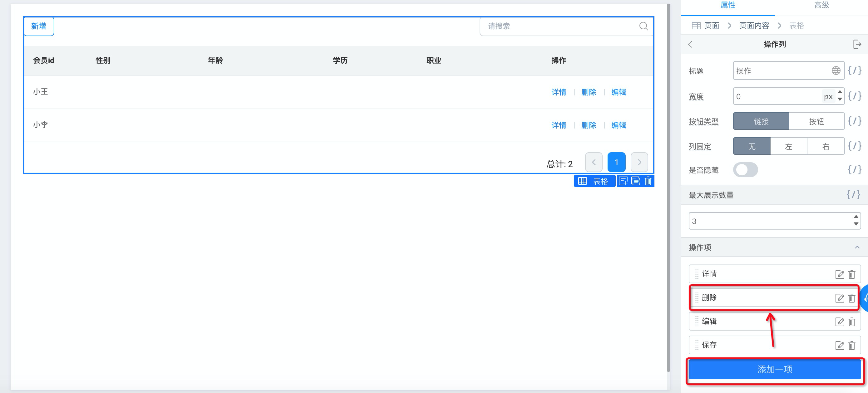The height and width of the screenshot is (393, 868).
Task: Open variable binding for 最大展示数量
Action: point(854,195)
